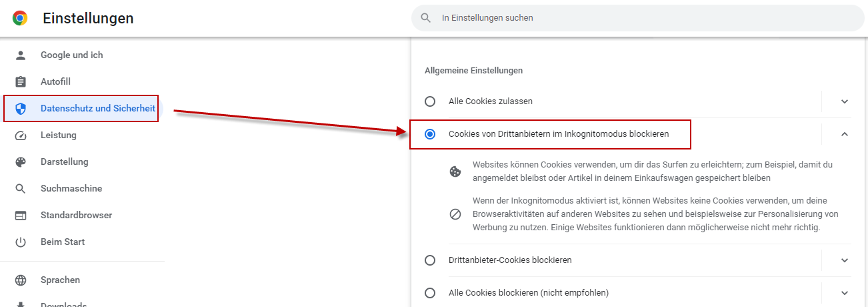Click the In Einstellungen suchen field
The width and height of the screenshot is (868, 307).
638,18
